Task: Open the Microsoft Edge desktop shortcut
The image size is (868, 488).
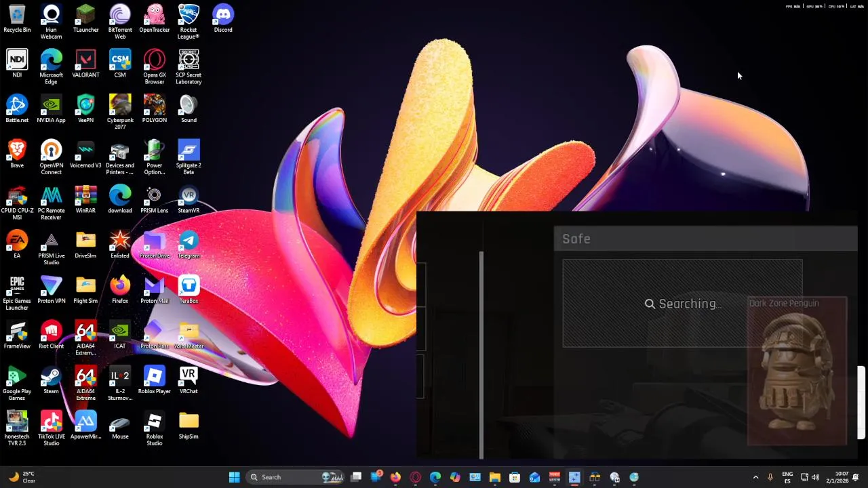Action: click(x=51, y=67)
